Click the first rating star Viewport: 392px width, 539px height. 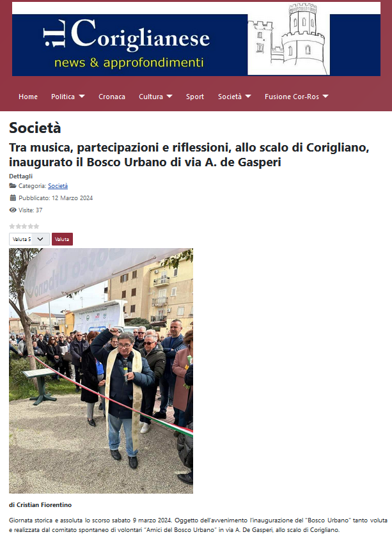click(x=12, y=226)
